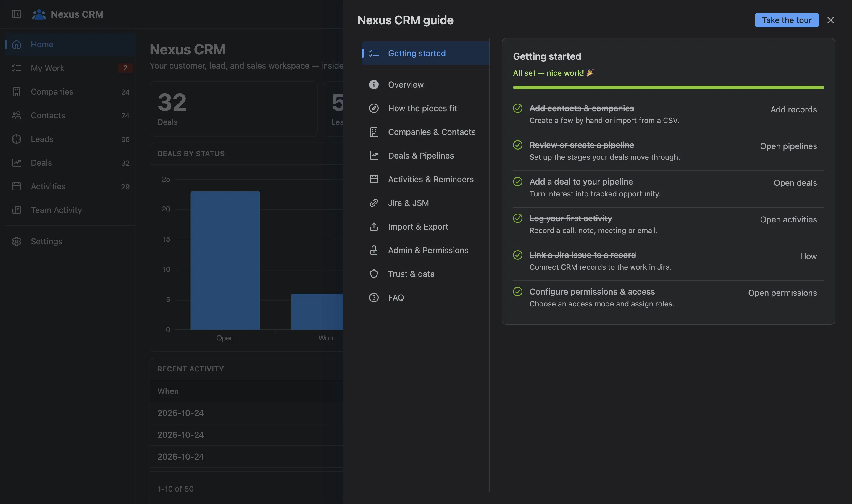Click the How link for Jira issue
Image resolution: width=852 pixels, height=504 pixels.
pos(808,256)
